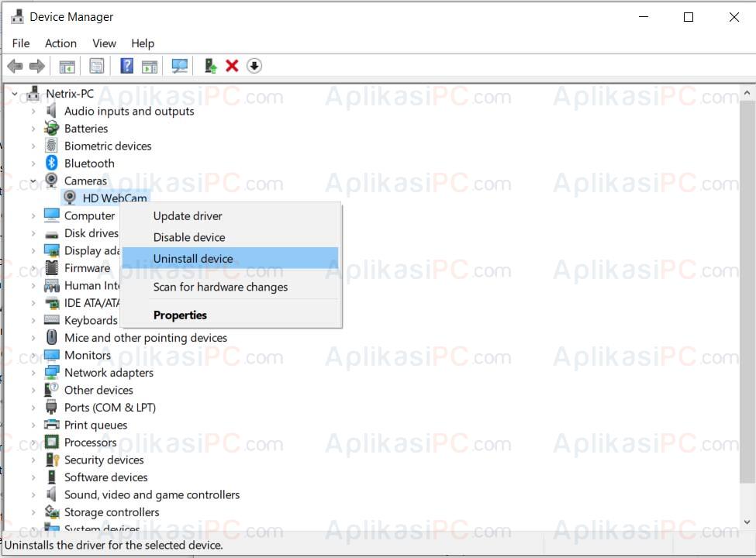Expand the Software devices category
756x558 pixels.
click(x=33, y=477)
